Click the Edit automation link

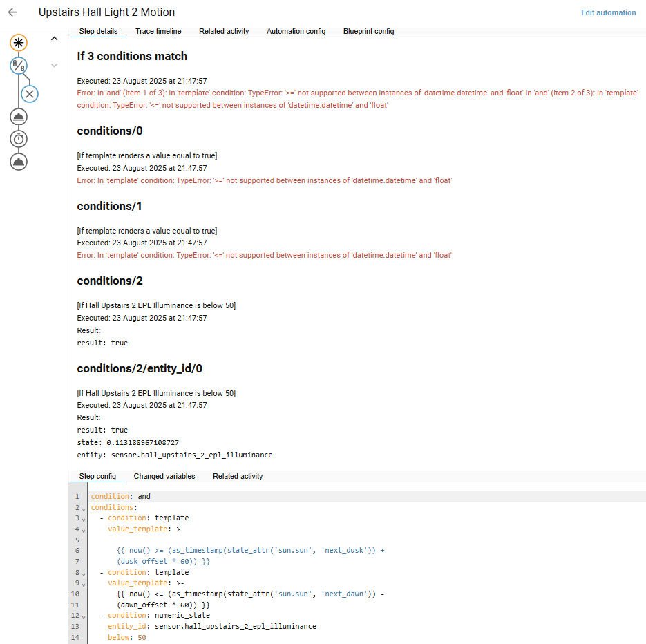(608, 12)
